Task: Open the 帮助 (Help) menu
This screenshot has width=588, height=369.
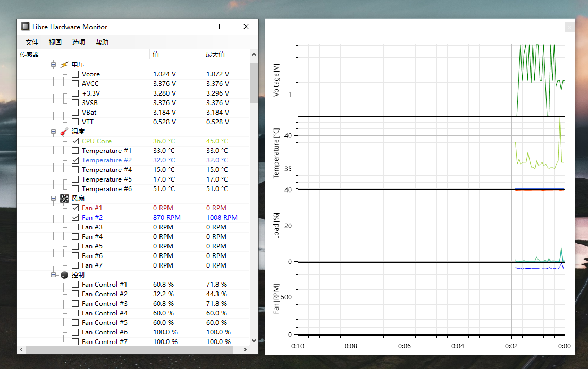Action: pyautogui.click(x=102, y=42)
